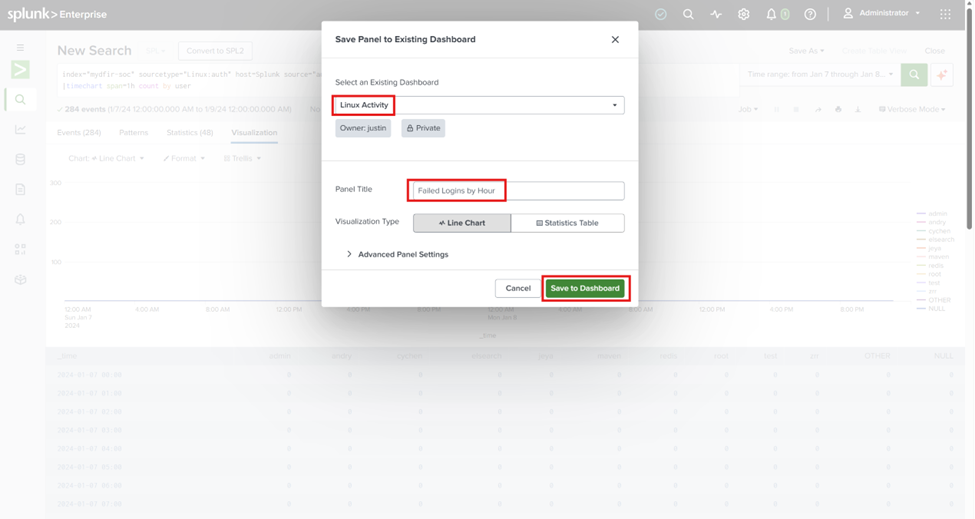
Task: Click Convert to SPL2 button
Action: [x=215, y=51]
